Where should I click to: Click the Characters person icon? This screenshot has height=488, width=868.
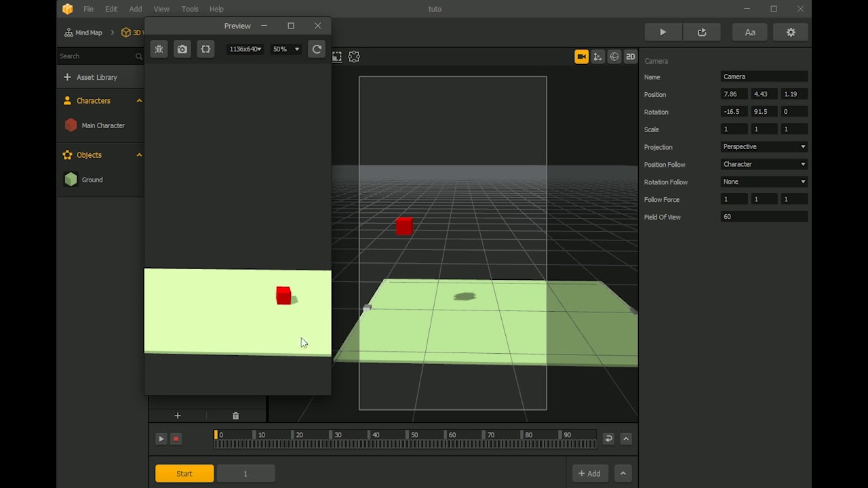[67, 101]
